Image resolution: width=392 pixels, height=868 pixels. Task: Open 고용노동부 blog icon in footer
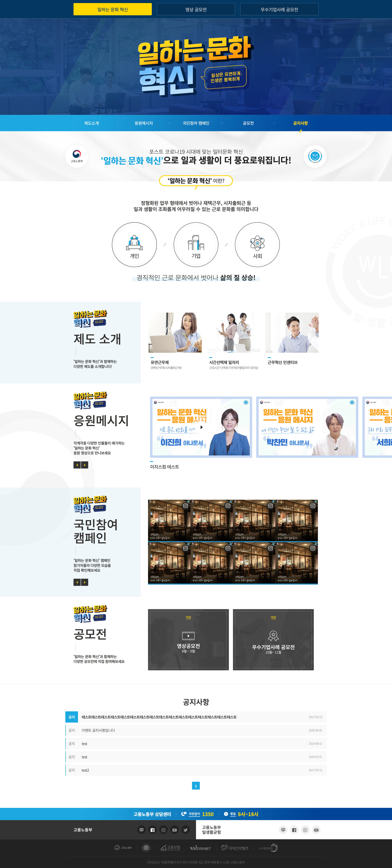142,830
